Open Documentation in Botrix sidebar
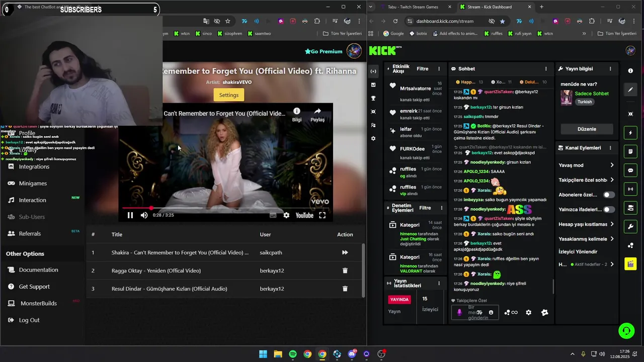The height and width of the screenshot is (362, 644). click(x=38, y=270)
